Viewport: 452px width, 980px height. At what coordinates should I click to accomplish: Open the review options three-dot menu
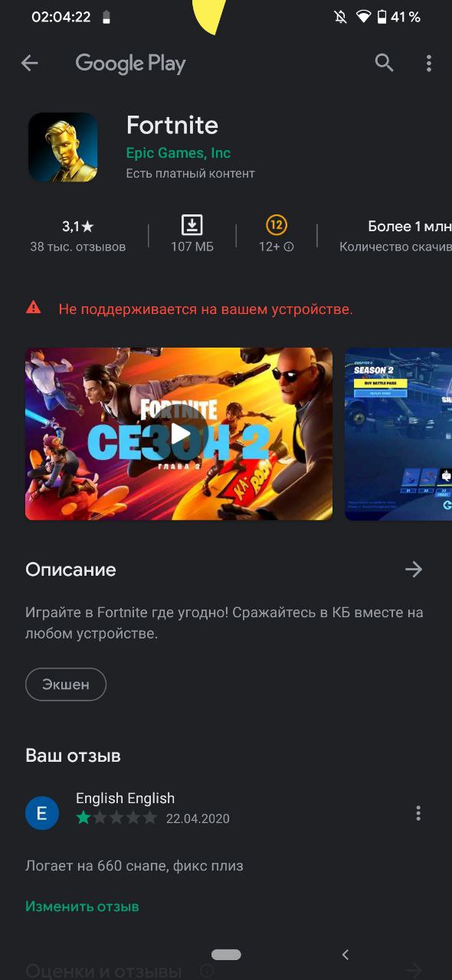418,813
